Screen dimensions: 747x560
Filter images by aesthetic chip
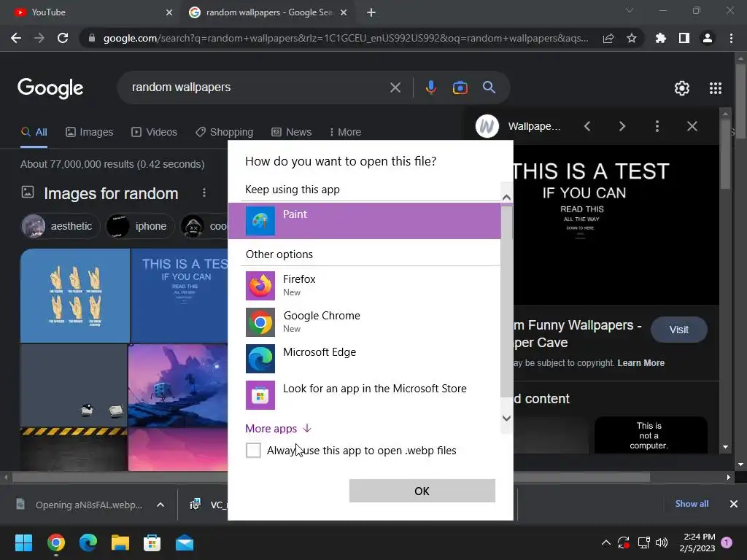click(60, 226)
